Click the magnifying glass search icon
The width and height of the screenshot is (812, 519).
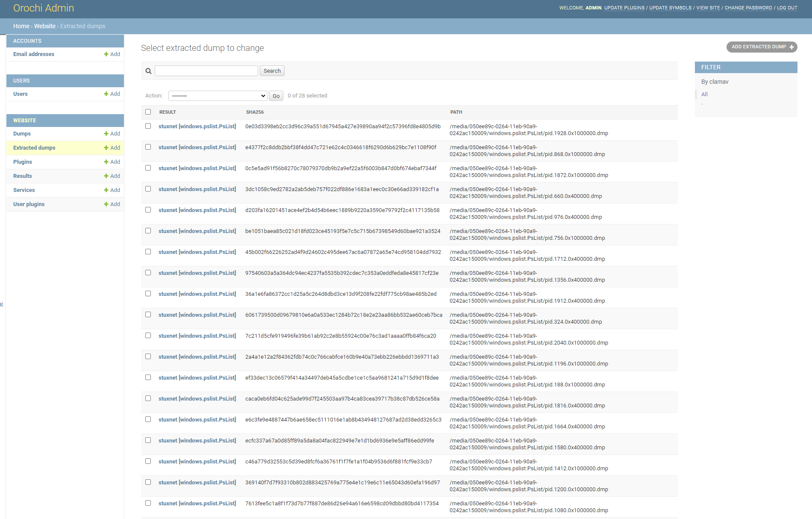(x=148, y=71)
